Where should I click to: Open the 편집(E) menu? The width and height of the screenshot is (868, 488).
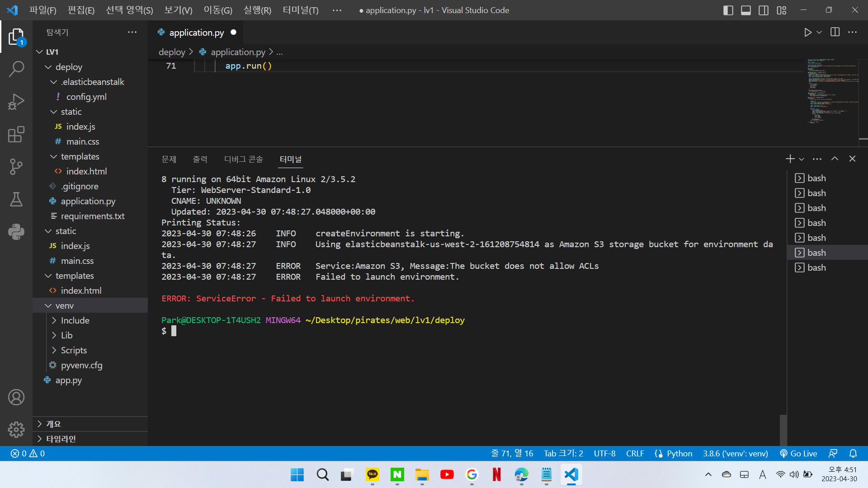coord(81,10)
